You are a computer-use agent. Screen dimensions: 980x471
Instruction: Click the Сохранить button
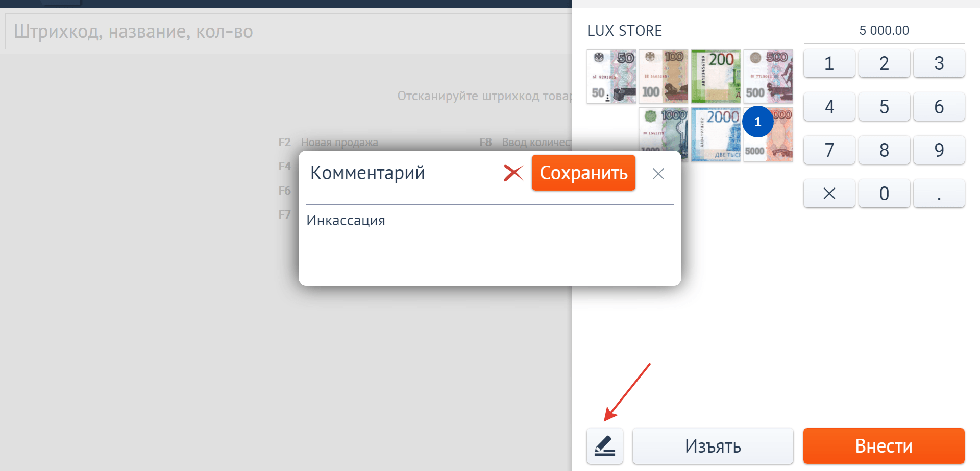pos(583,173)
